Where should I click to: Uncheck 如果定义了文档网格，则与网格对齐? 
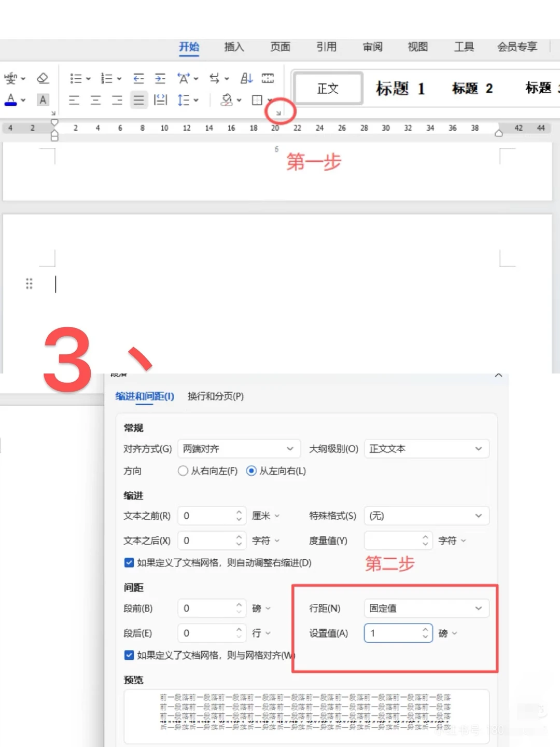pos(129,655)
